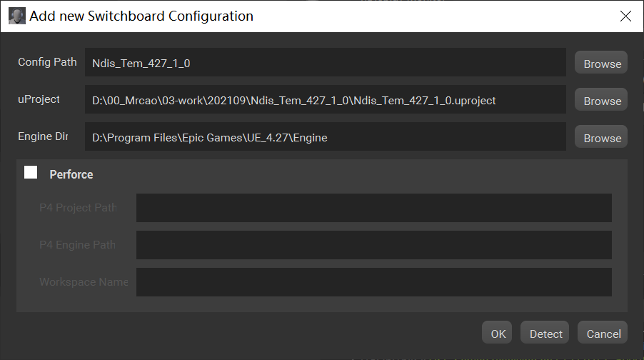The height and width of the screenshot is (360, 644).
Task: Click the Config Path input field
Action: (x=326, y=62)
